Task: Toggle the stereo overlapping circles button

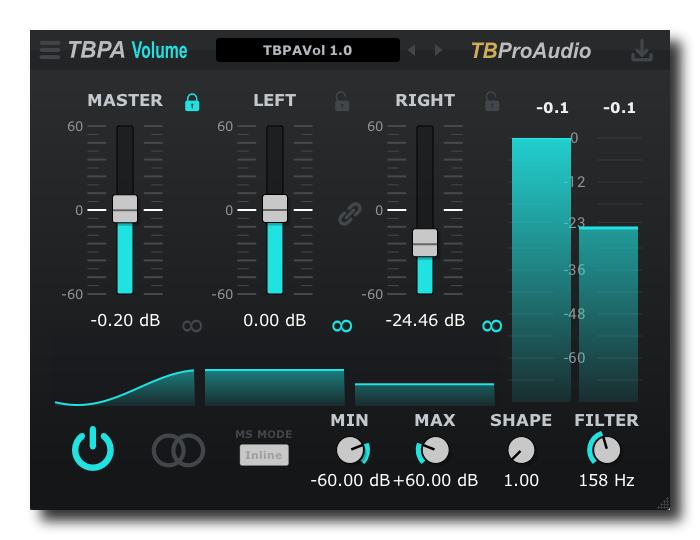Action: [178, 450]
